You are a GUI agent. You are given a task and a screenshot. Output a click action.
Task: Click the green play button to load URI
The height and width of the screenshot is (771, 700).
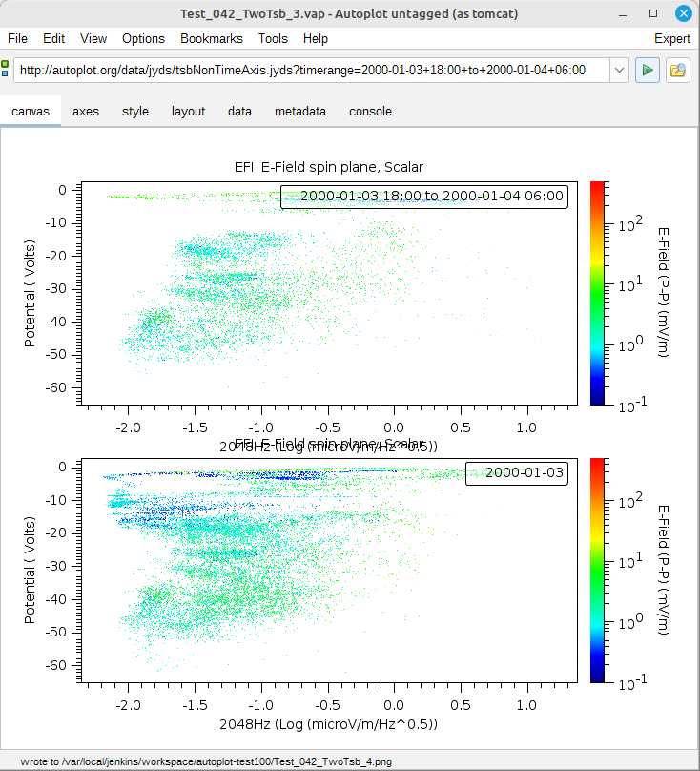coord(648,70)
